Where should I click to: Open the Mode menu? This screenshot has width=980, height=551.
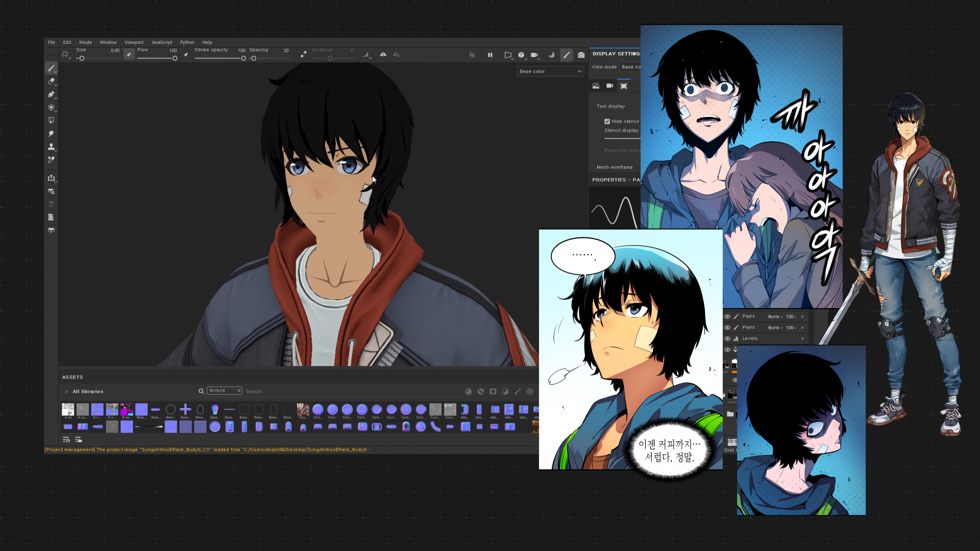(85, 42)
